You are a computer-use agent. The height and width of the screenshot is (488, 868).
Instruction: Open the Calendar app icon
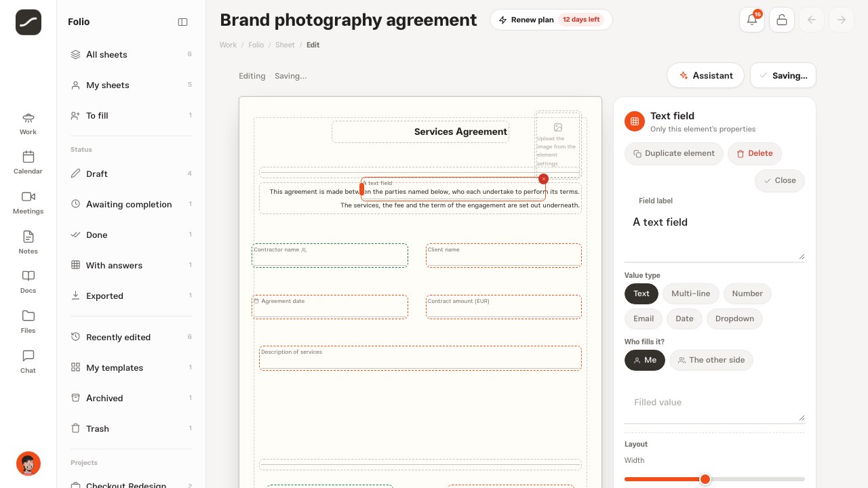28,163
